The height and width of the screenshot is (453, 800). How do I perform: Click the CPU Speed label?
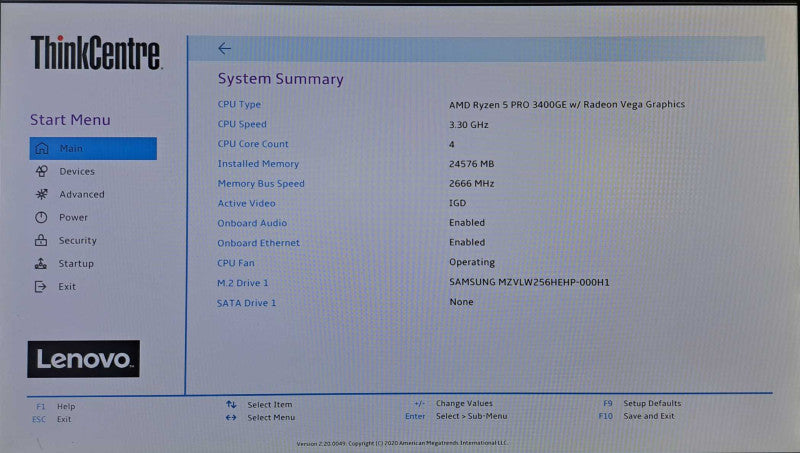242,124
